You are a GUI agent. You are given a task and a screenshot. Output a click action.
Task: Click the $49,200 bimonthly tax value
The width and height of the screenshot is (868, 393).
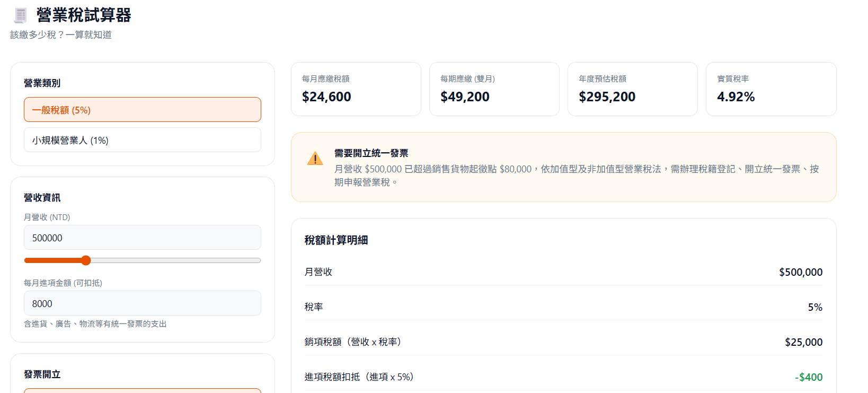coord(465,97)
